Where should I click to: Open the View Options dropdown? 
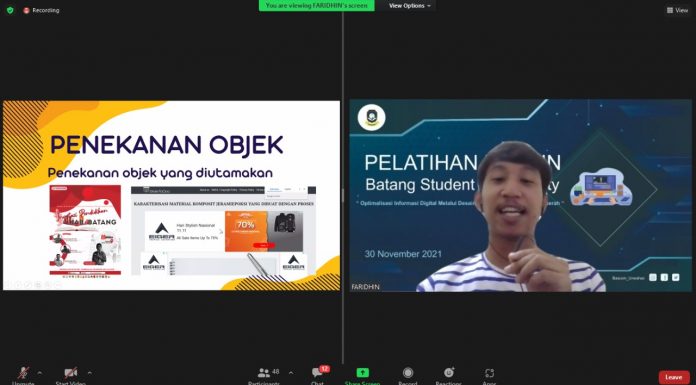[410, 6]
